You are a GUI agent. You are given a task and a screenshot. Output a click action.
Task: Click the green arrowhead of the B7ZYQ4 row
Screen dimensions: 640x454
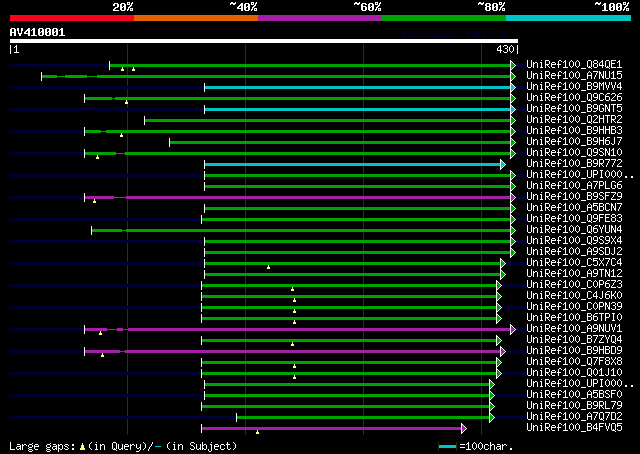(x=499, y=340)
